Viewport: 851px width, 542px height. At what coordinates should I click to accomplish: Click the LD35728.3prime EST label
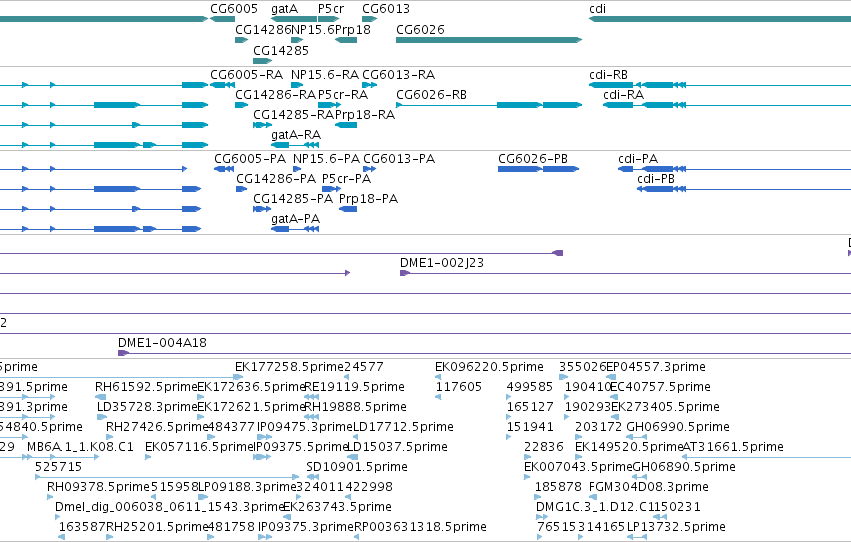[x=147, y=407]
